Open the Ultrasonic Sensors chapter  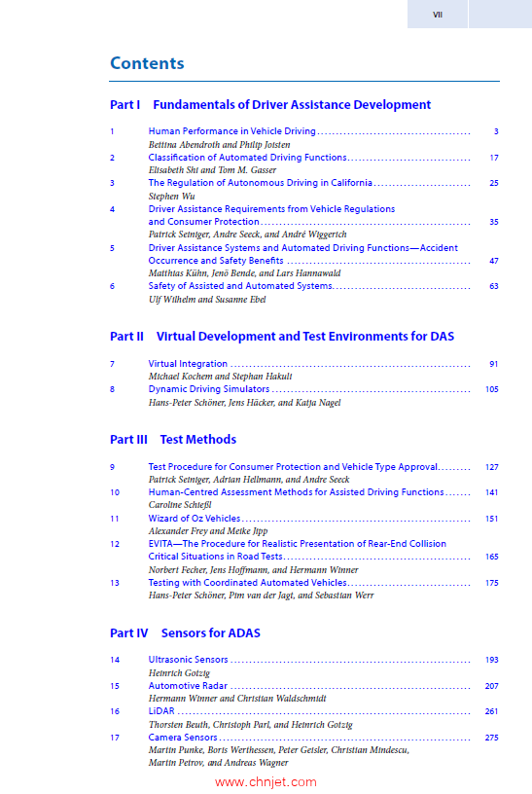188,660
